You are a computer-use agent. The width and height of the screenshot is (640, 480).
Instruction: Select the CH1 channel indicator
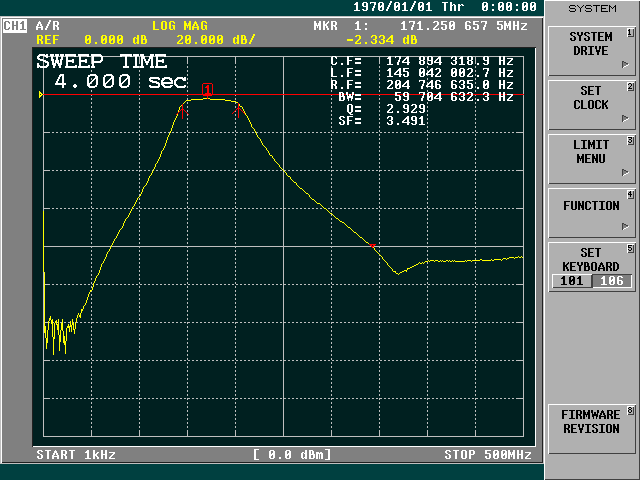point(15,26)
